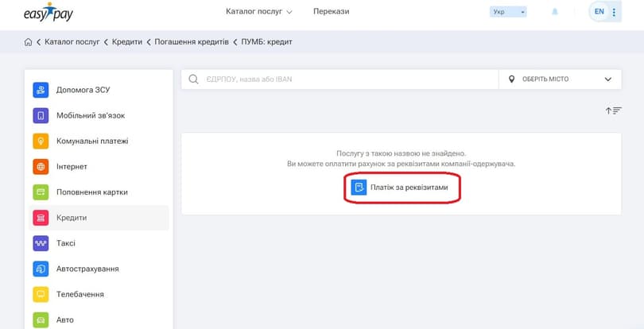Click the Кредити pink icon
644x329 pixels.
pyautogui.click(x=41, y=218)
